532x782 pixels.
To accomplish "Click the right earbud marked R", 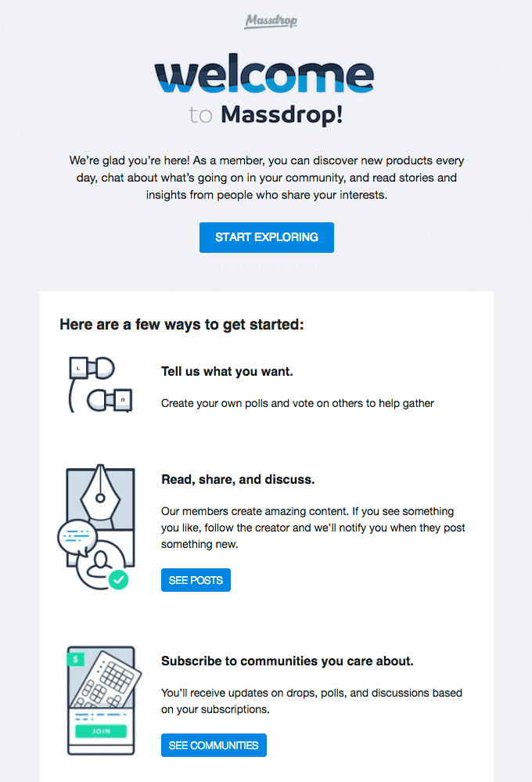I will point(110,400).
